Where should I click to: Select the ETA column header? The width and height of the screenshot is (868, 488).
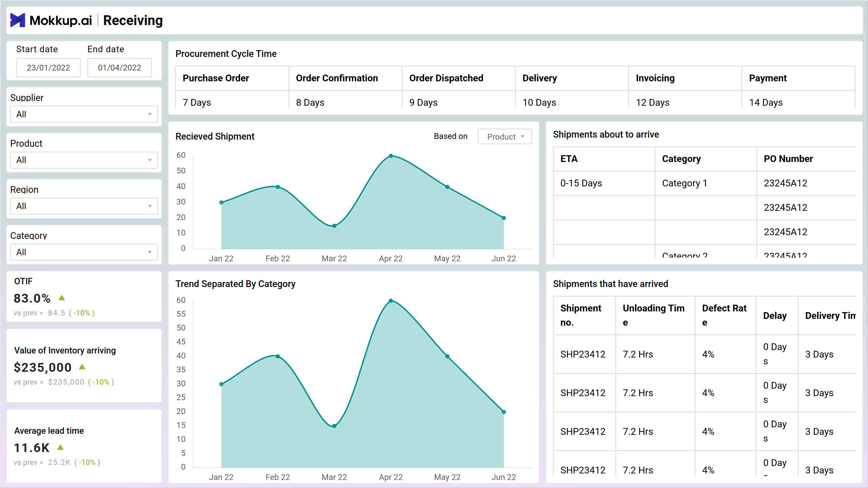(x=604, y=159)
